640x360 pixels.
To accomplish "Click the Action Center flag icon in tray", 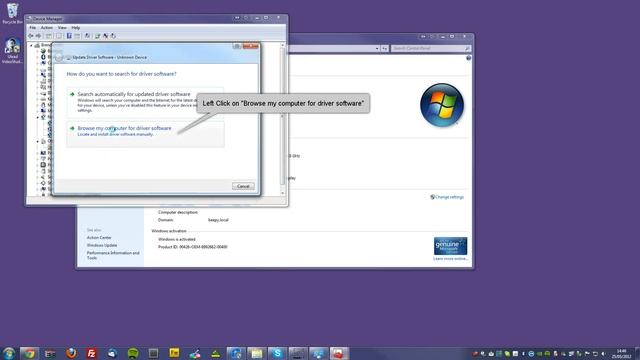I will click(587, 353).
